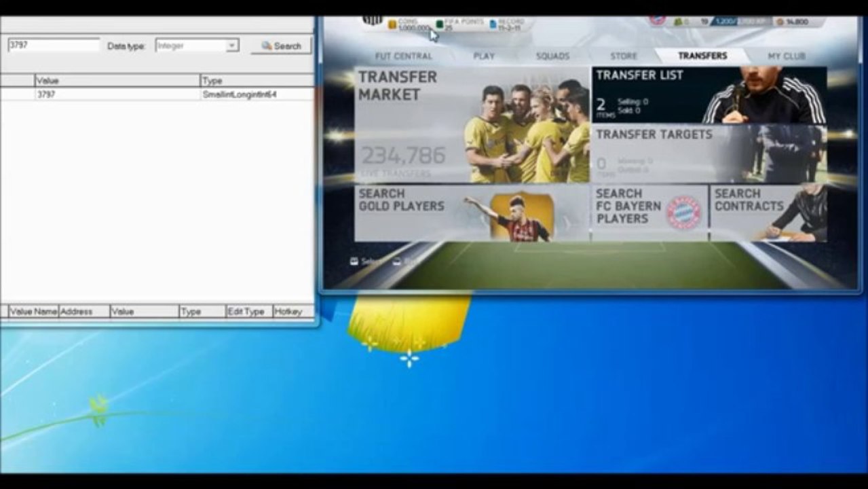Click the green FIFA Points icon

tap(440, 24)
